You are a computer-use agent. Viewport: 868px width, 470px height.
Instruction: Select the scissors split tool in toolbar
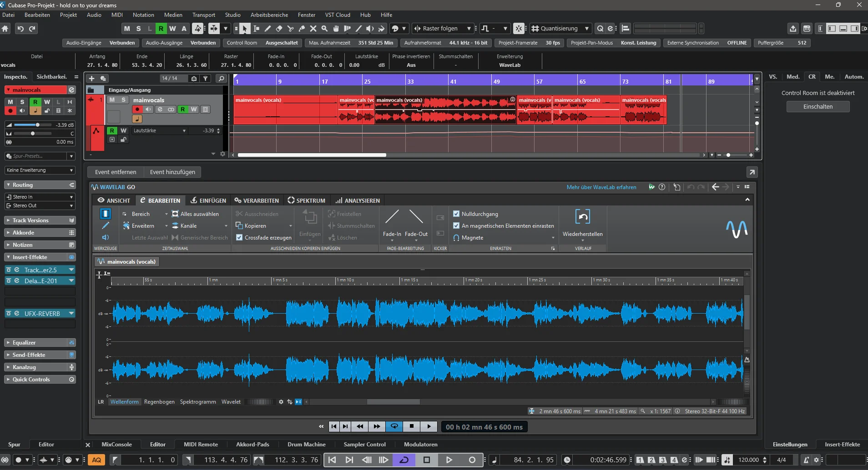pos(290,29)
